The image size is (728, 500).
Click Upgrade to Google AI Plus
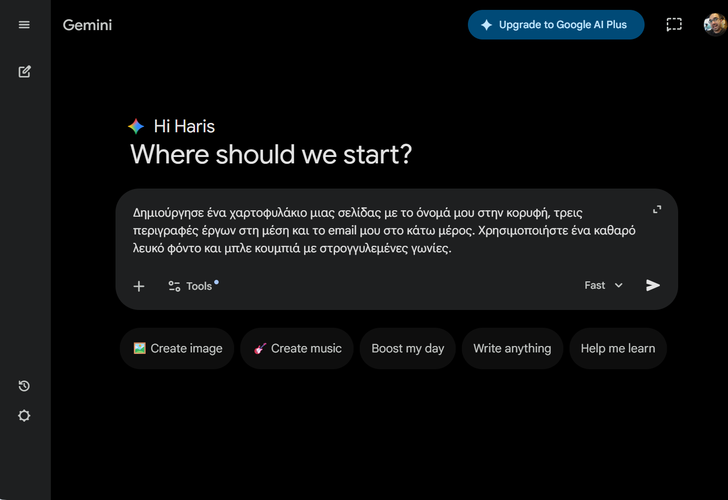(x=556, y=25)
